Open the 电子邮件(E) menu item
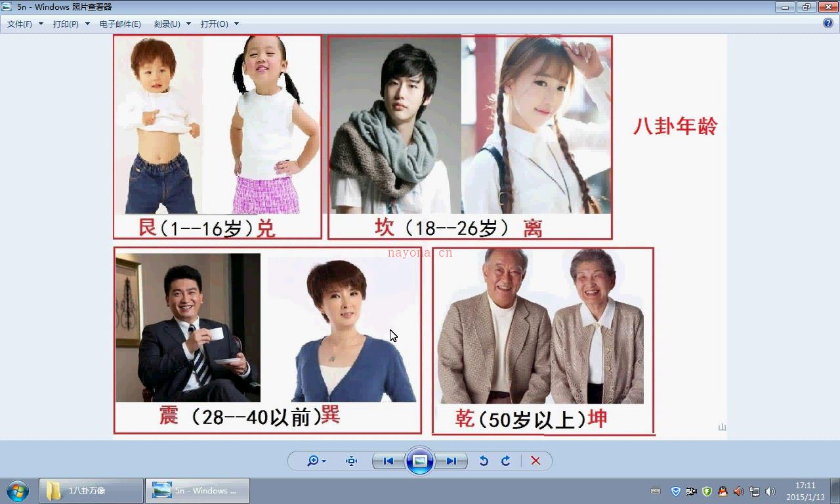Screen dimensions: 840x504 coord(120,24)
